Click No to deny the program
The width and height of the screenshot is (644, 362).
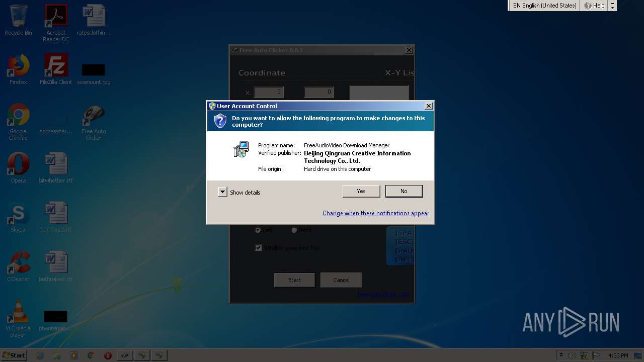click(404, 191)
